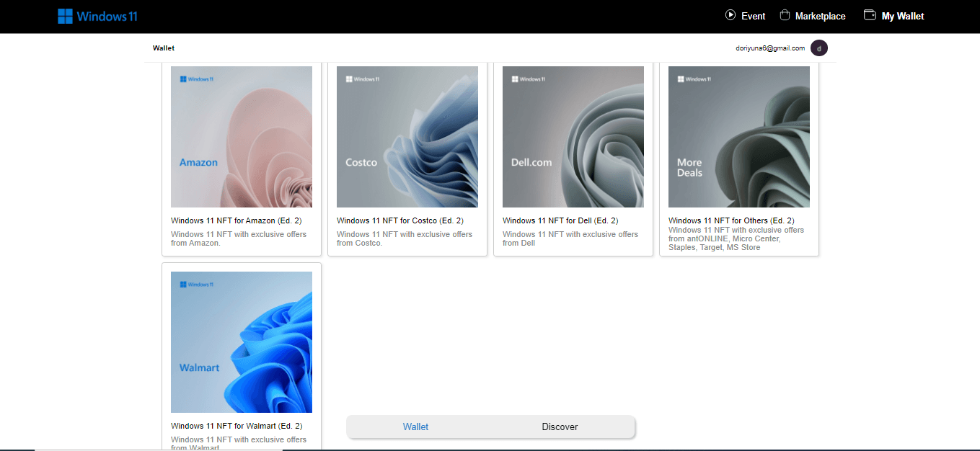Click the Event play icon
Image resolution: width=980 pixels, height=451 pixels.
pos(730,15)
